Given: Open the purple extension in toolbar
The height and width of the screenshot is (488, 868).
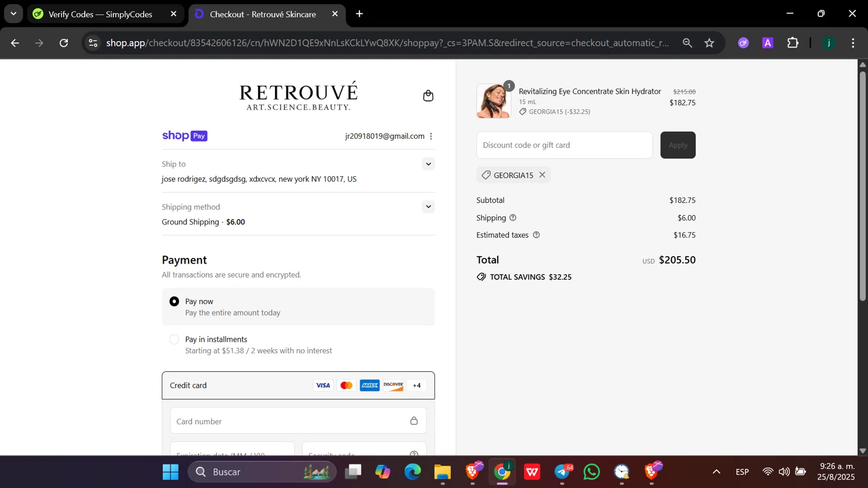Looking at the screenshot, I should (x=744, y=43).
